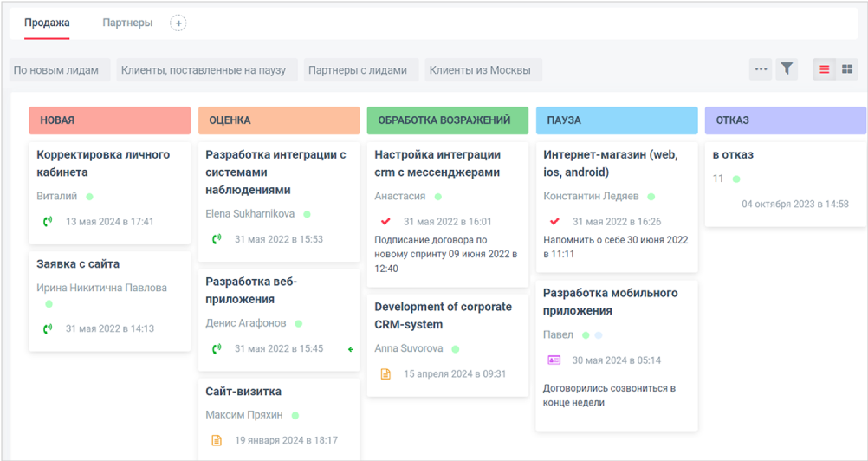Click green arrow on Разработка веб-приложения card

click(x=351, y=349)
